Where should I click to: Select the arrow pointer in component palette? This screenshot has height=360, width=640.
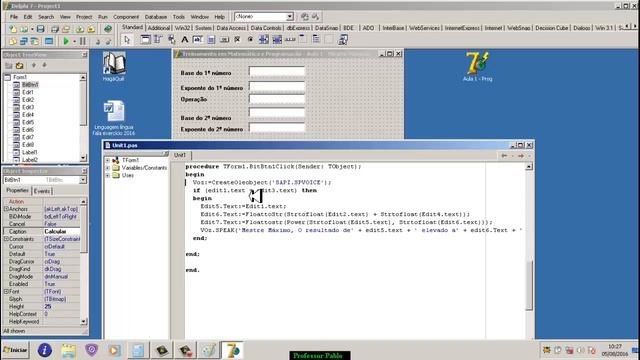(x=127, y=40)
